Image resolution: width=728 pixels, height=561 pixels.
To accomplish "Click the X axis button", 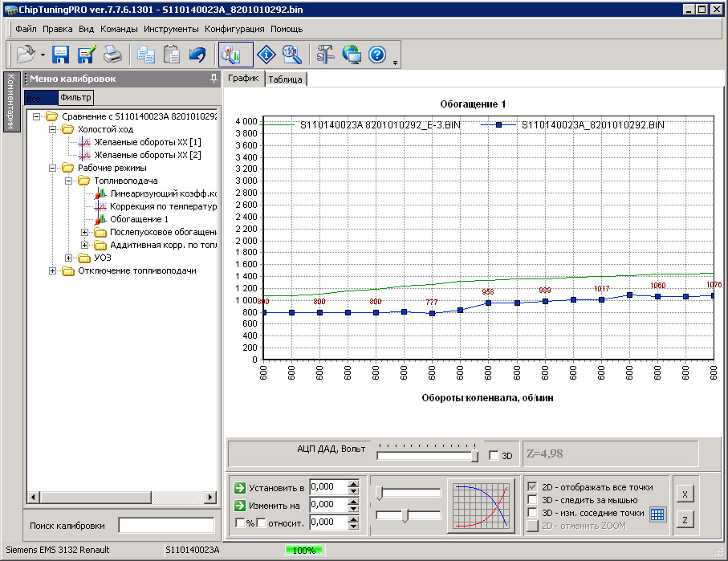I will [x=683, y=494].
